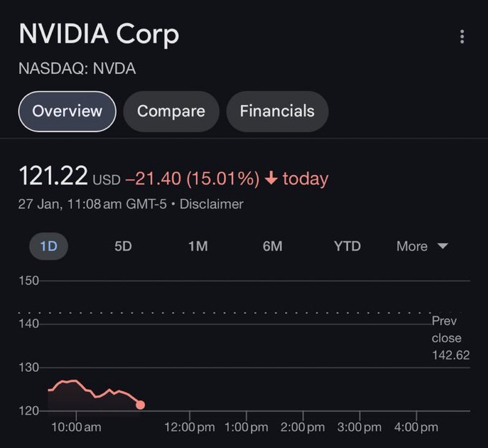Switch to the Compare tab
488x448 pixels.
tap(172, 111)
